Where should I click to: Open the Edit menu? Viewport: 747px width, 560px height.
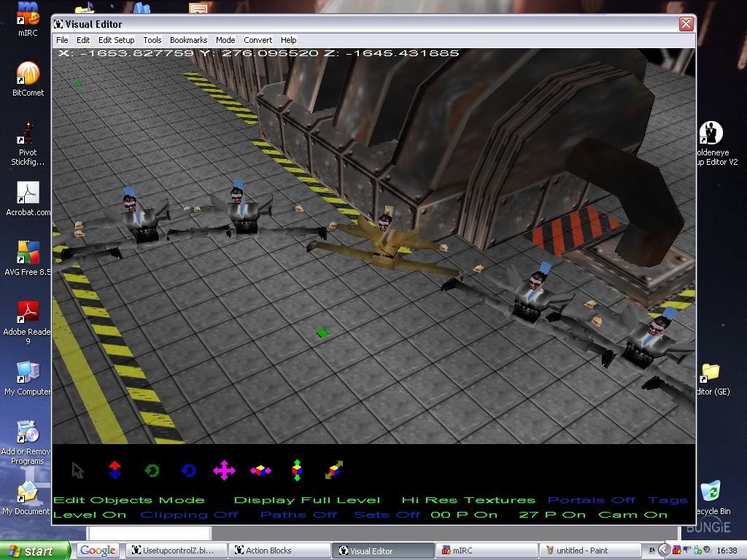(x=83, y=40)
